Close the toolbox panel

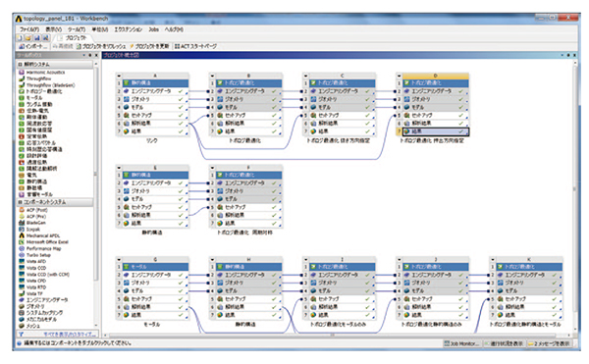point(96,55)
